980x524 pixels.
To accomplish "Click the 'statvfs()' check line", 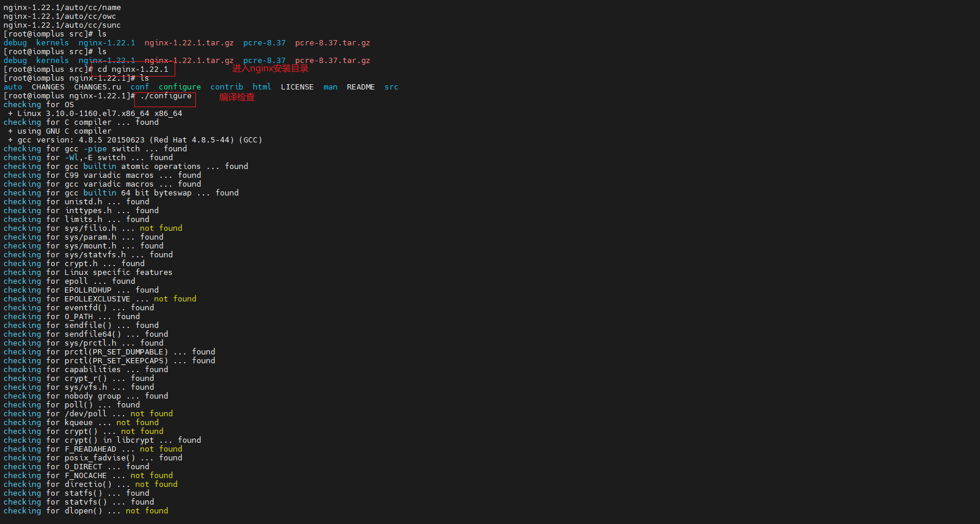I will 79,502.
